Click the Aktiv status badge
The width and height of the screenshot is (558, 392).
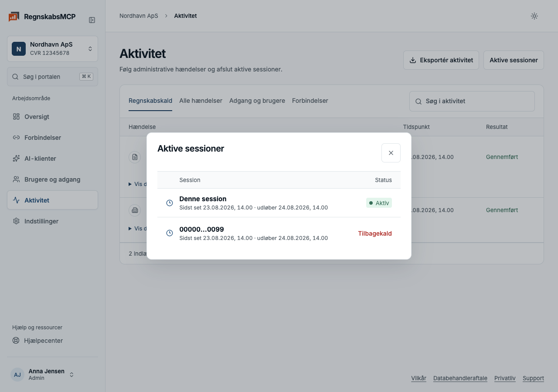coord(379,203)
